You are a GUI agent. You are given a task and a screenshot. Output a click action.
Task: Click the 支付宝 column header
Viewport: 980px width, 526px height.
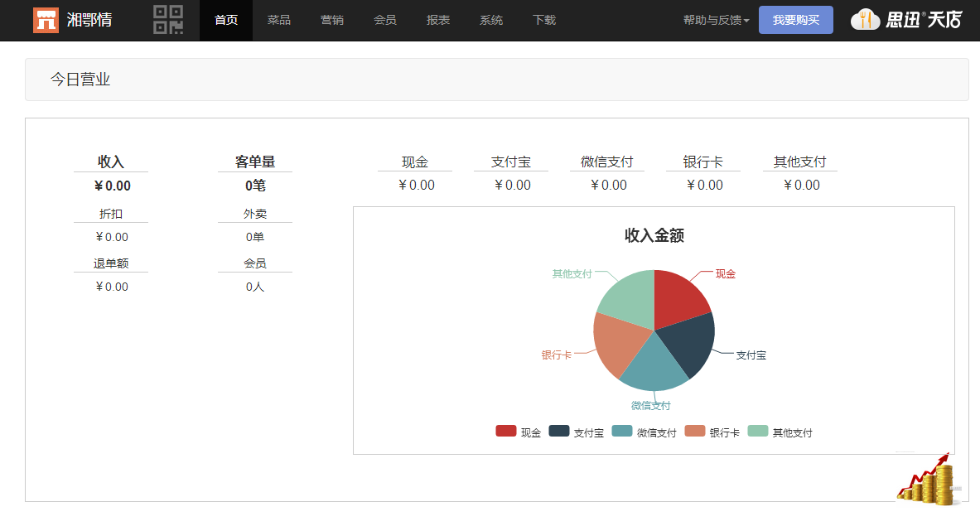pyautogui.click(x=510, y=162)
